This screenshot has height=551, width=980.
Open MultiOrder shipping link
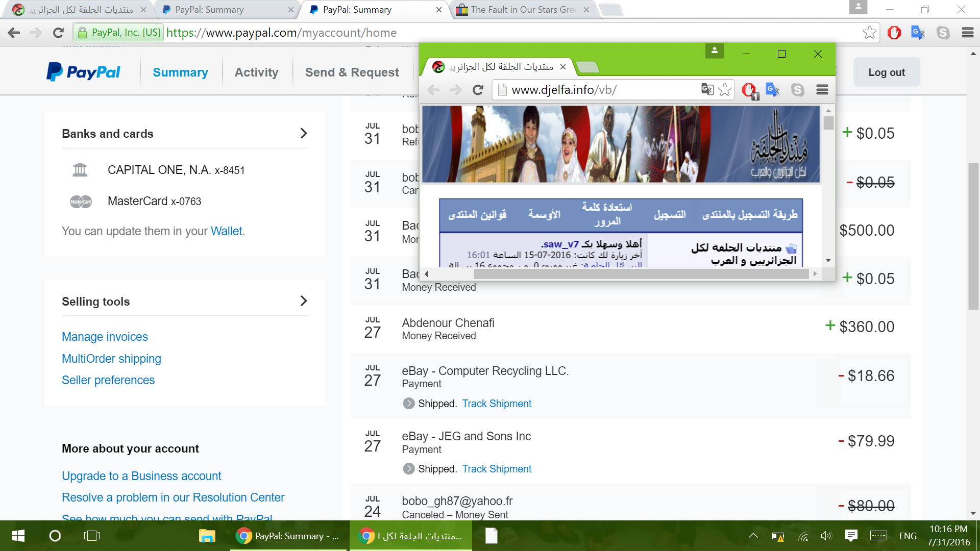point(111,359)
